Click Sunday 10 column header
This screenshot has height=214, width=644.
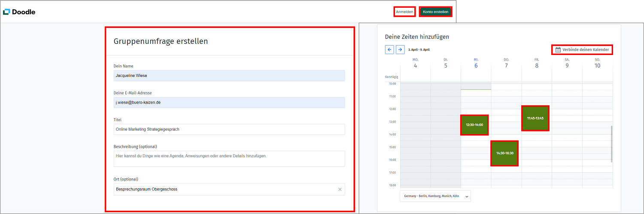[x=597, y=63]
